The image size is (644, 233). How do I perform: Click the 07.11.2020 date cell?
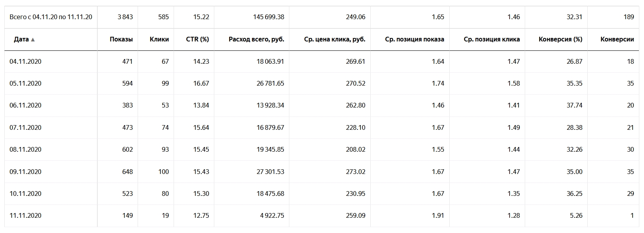click(25, 127)
